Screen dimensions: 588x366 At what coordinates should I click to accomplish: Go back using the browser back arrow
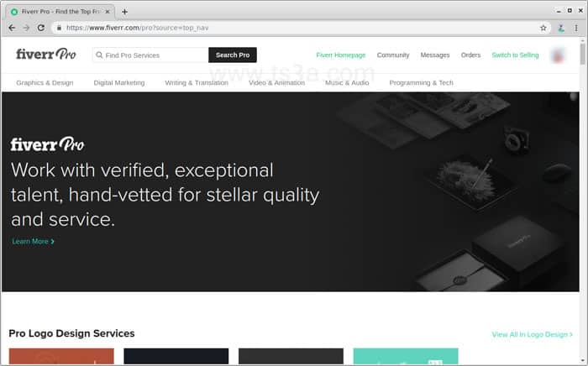[12, 28]
